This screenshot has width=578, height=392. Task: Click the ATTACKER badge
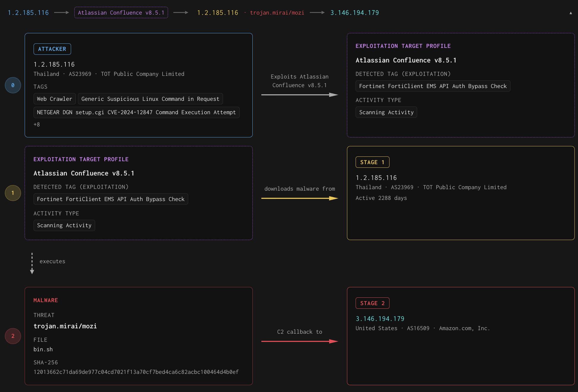(52, 49)
